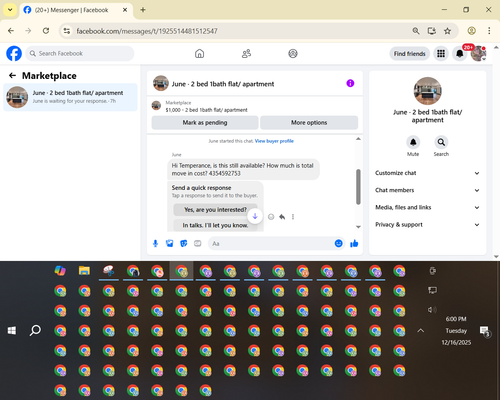This screenshot has width=500, height=400.
Task: Go to the Home feed icon
Action: tap(199, 53)
